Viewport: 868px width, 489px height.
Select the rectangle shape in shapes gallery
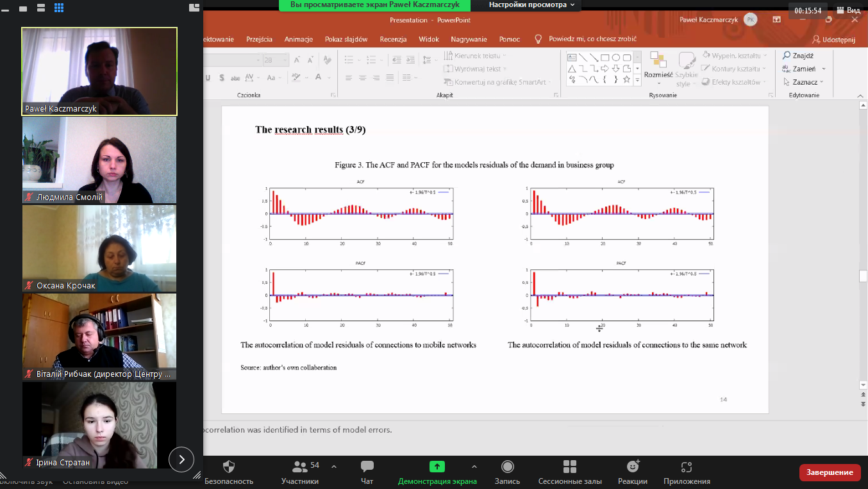click(605, 57)
